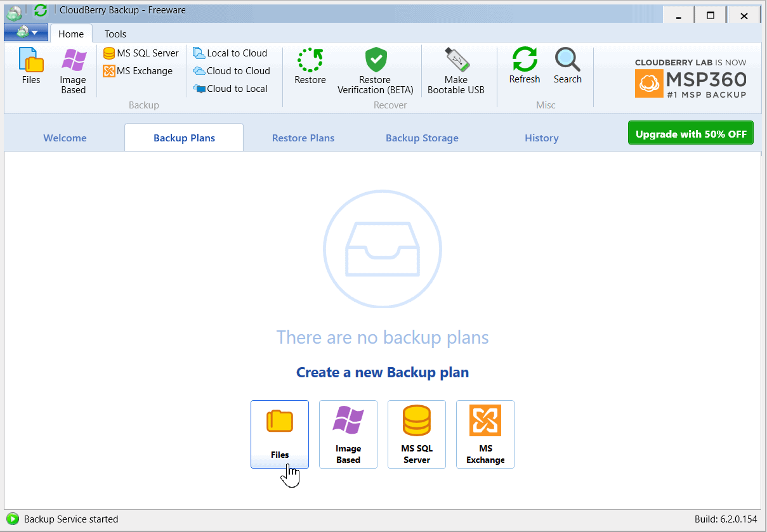Screen dimensions: 767x532
Task: Open Search with magnifier icon
Action: [568, 66]
